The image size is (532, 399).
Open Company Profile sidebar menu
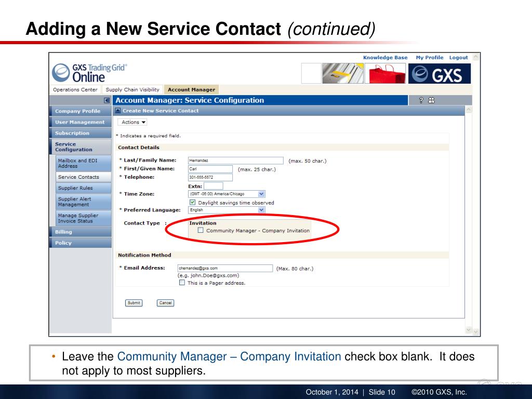(x=81, y=111)
